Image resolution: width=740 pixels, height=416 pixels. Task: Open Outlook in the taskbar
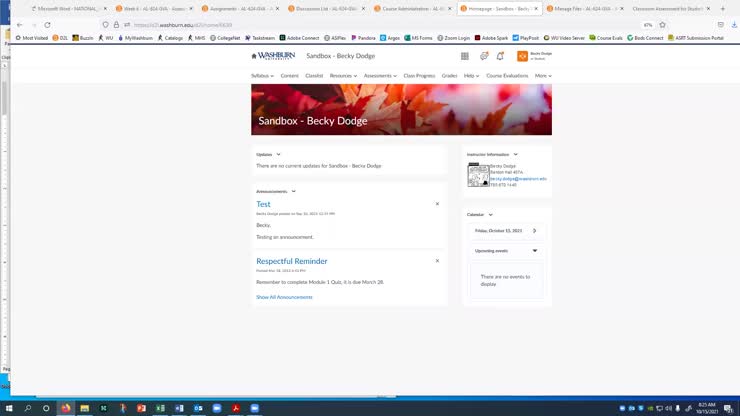click(x=198, y=408)
